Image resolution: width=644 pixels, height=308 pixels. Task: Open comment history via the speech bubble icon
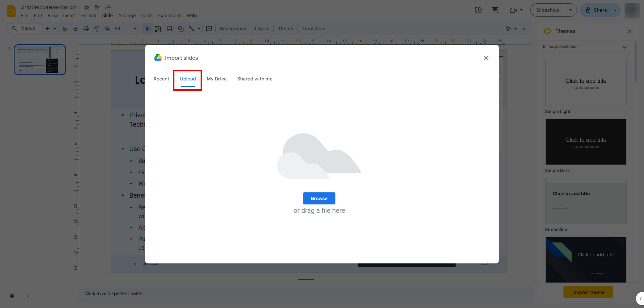point(495,10)
